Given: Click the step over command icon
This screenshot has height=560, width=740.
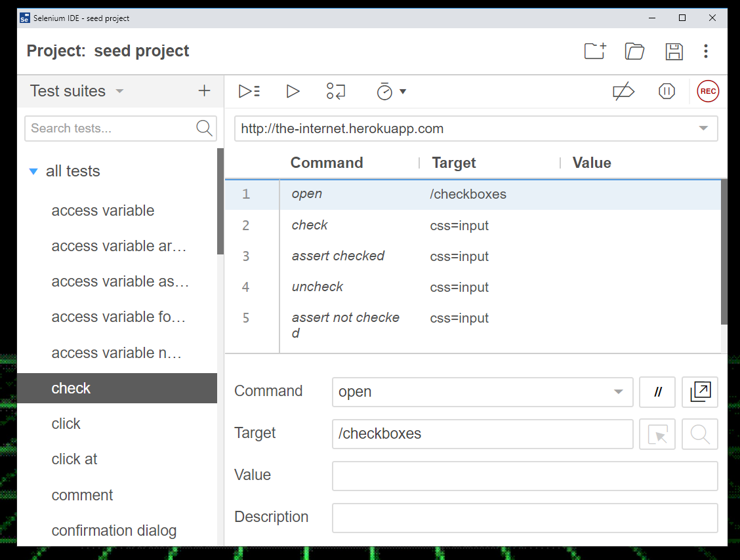Looking at the screenshot, I should click(336, 91).
